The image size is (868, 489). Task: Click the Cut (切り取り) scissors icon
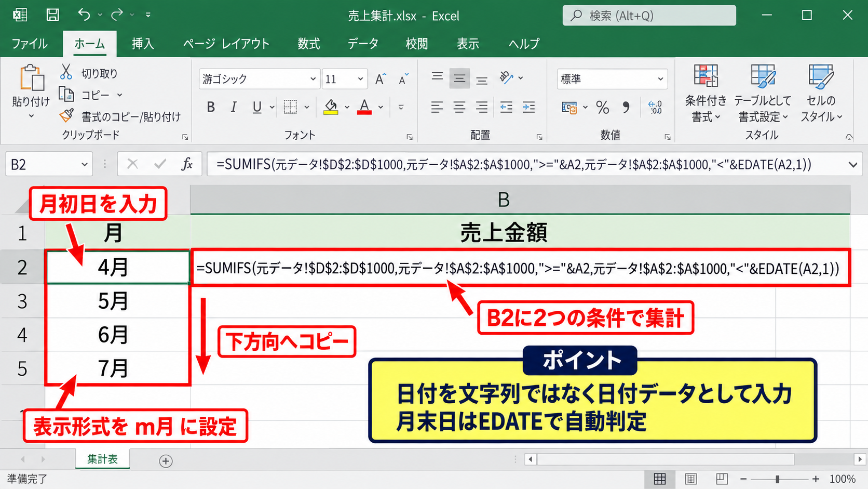pyautogui.click(x=66, y=72)
